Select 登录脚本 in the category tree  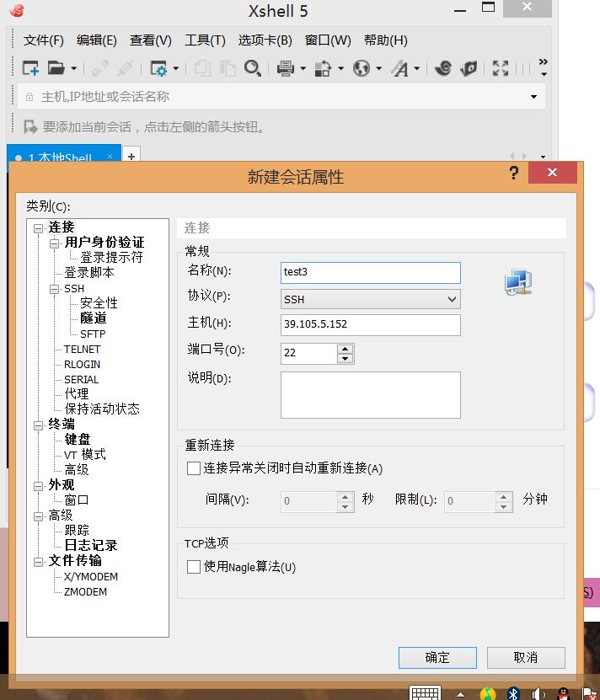click(x=89, y=272)
